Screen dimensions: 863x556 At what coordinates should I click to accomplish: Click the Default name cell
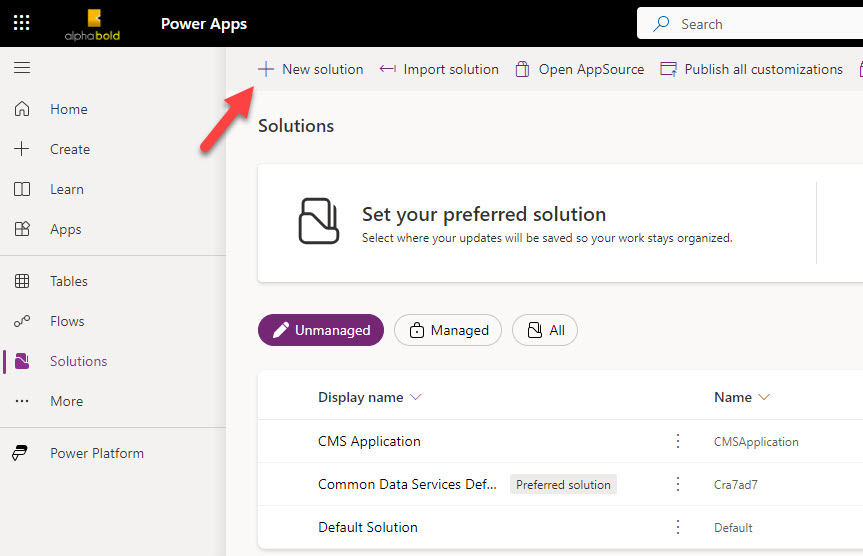pos(733,527)
